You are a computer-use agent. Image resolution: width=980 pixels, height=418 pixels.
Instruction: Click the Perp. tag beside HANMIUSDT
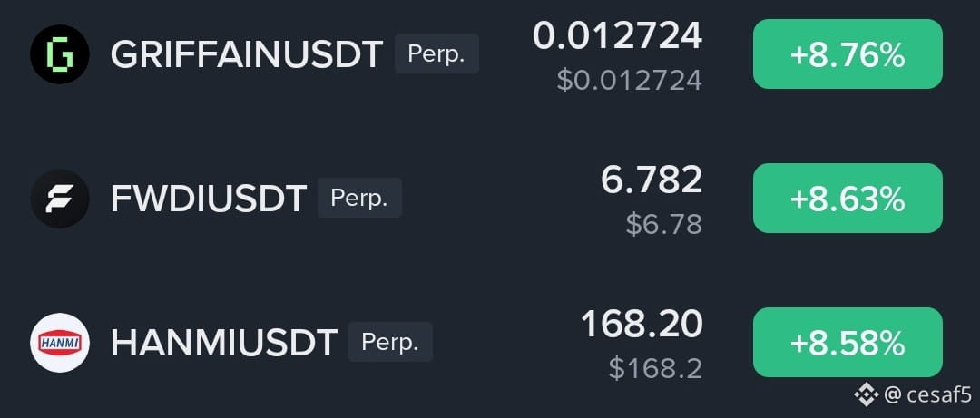click(x=390, y=342)
